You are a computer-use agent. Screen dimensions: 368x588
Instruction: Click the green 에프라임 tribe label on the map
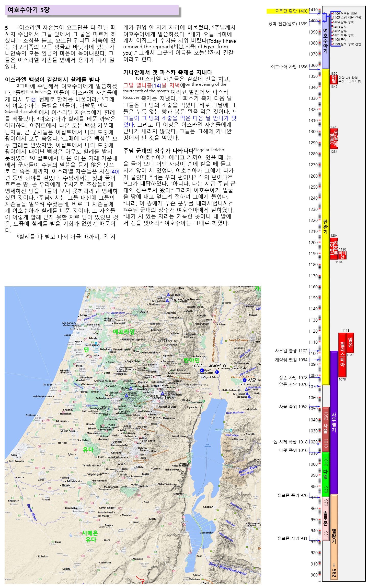point(124,332)
